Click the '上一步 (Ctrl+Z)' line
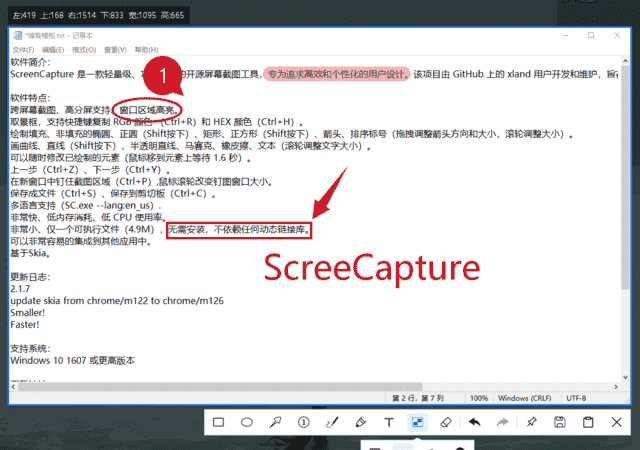The image size is (640, 450). point(90,169)
